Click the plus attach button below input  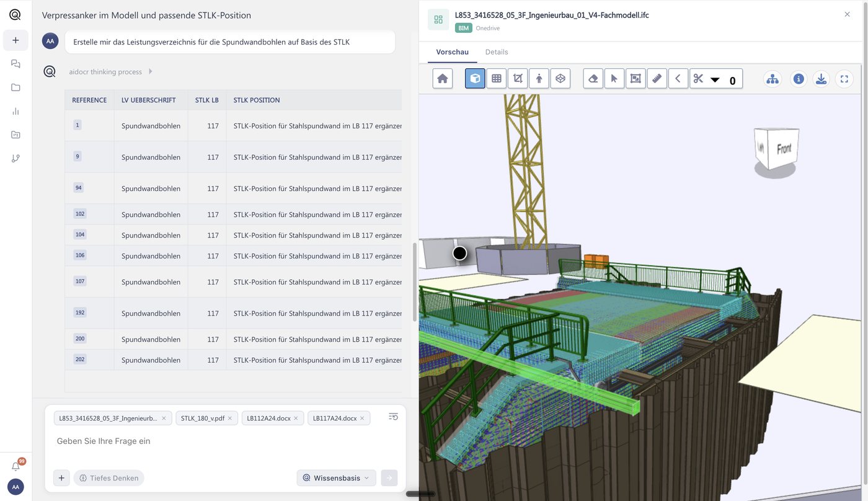[61, 478]
